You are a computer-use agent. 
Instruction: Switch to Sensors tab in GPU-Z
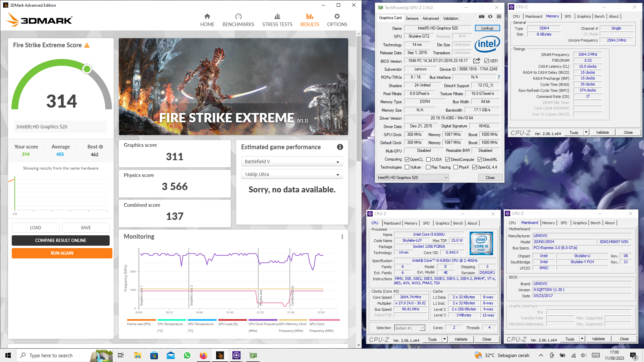pos(412,18)
